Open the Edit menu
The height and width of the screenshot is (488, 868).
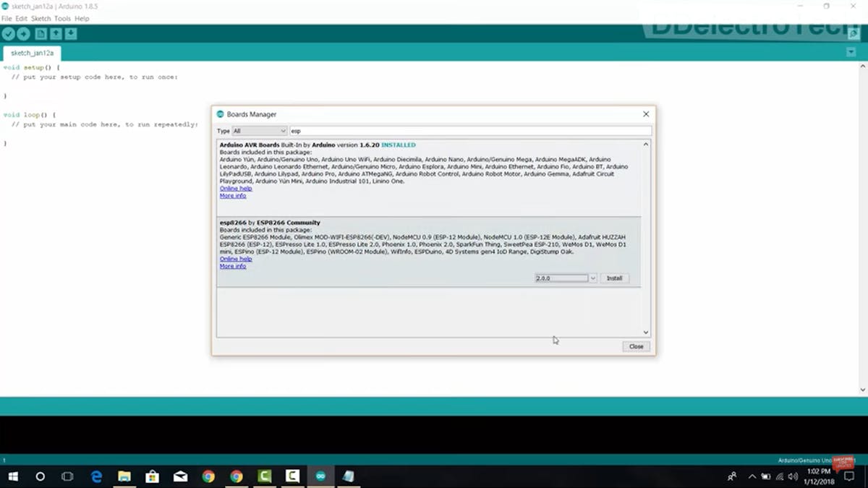(22, 18)
